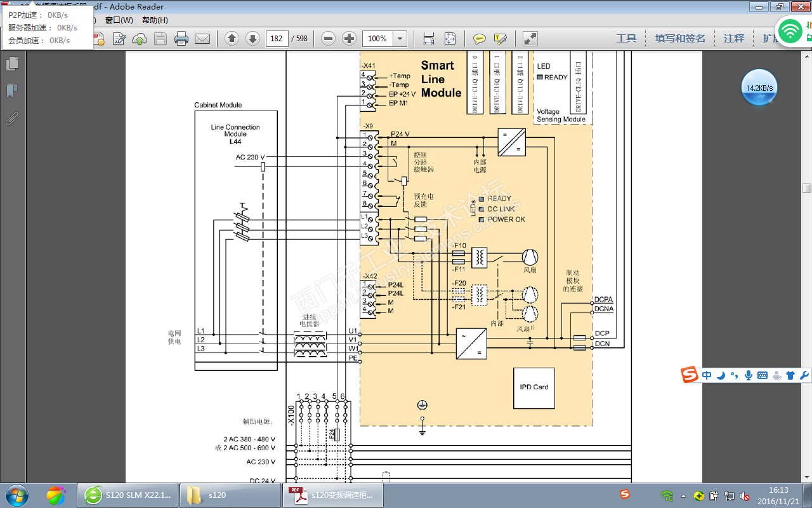Switch to the S120 SLM X22.1 browser window
812x508 pixels.
128,495
